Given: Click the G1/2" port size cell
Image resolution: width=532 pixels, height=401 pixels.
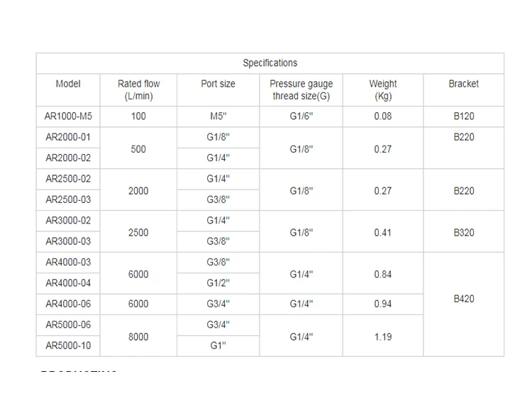Looking at the screenshot, I should click(218, 283).
